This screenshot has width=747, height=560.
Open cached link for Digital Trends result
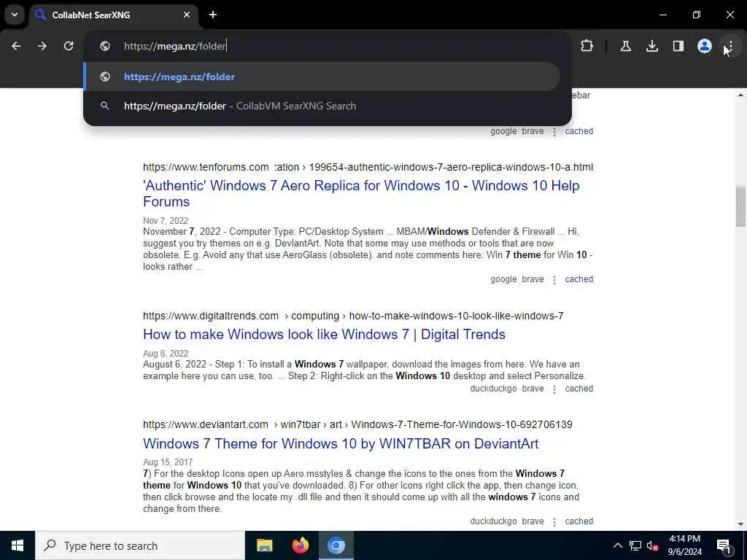578,389
